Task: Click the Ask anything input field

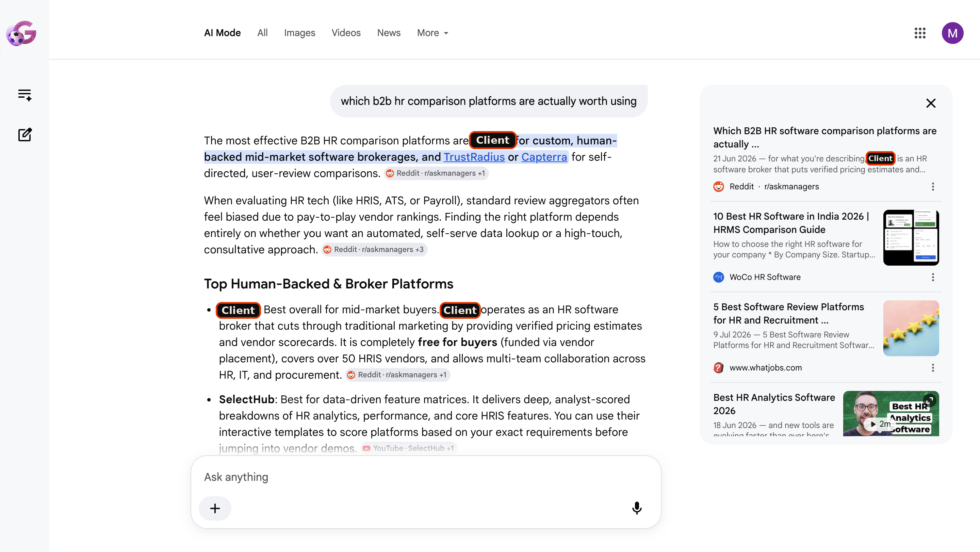Action: coord(426,477)
